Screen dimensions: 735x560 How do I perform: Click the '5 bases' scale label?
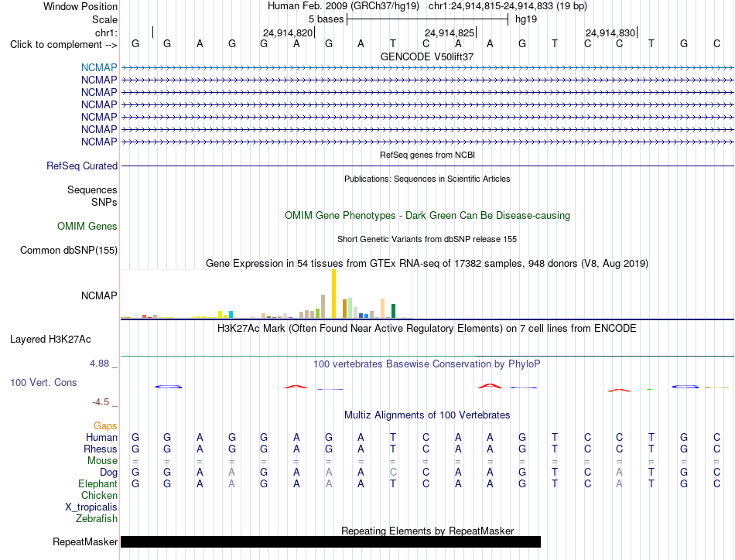pos(326,19)
